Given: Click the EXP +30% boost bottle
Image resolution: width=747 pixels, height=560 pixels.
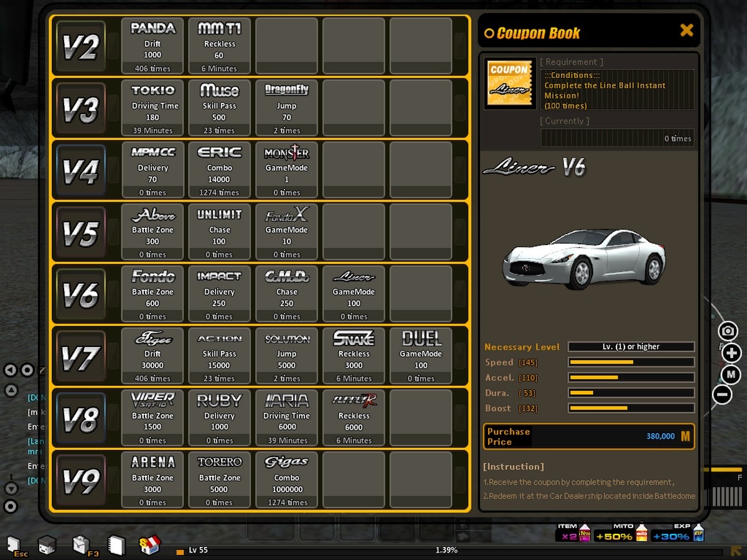Looking at the screenshot, I should click(x=698, y=534).
